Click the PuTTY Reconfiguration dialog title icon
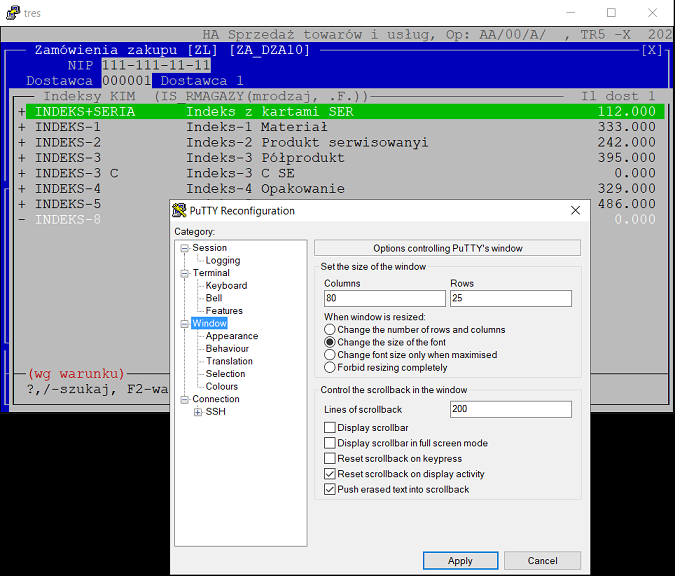The height and width of the screenshot is (576, 675). pos(179,211)
